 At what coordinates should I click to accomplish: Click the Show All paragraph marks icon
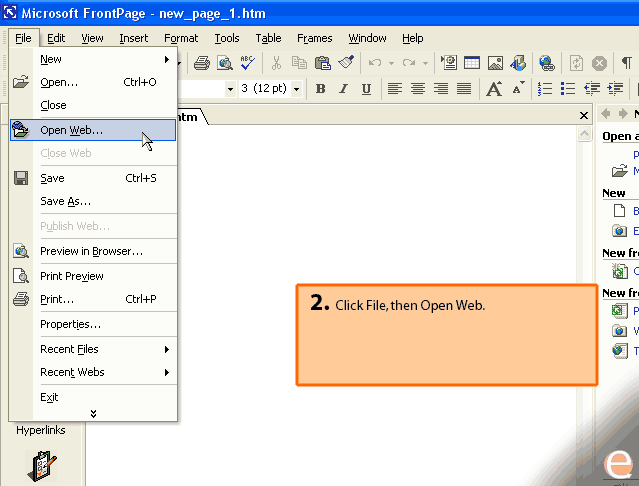coord(627,63)
